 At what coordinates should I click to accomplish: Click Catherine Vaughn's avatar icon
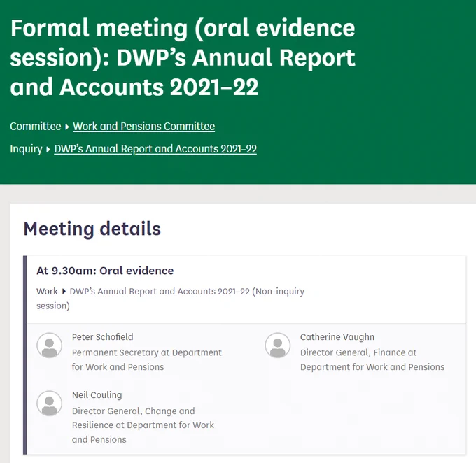278,346
